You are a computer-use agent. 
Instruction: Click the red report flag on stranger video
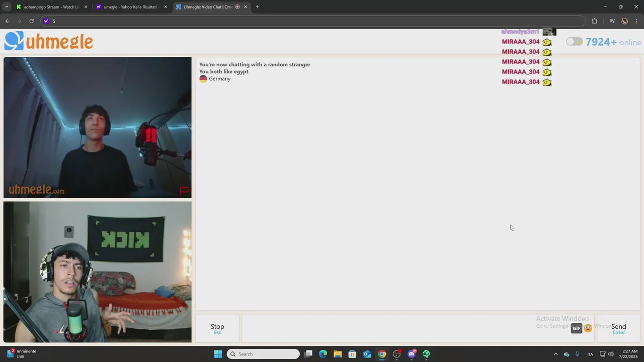[184, 191]
